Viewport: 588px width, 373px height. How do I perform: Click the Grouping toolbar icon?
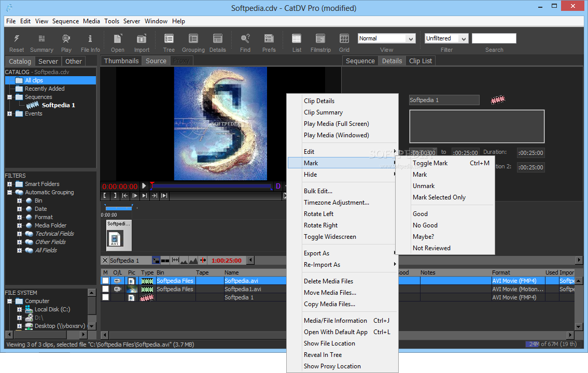[193, 38]
